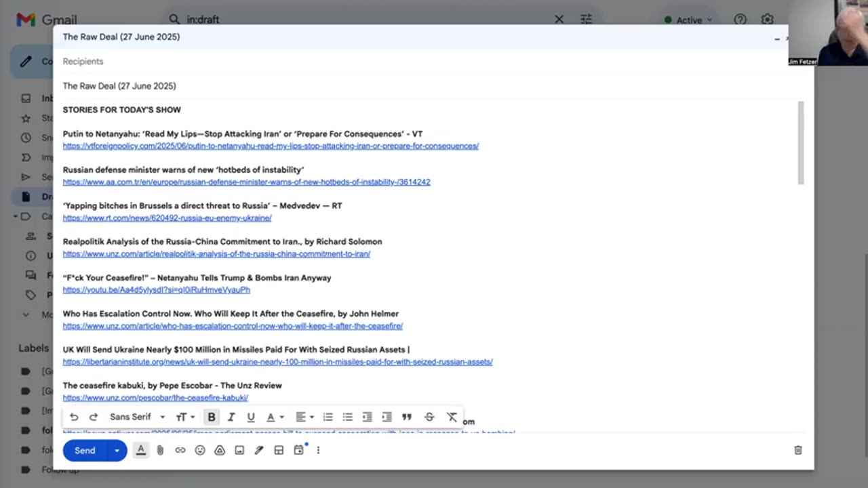
Task: Open the aa.com.tr Russian defense minister link
Action: pyautogui.click(x=247, y=182)
